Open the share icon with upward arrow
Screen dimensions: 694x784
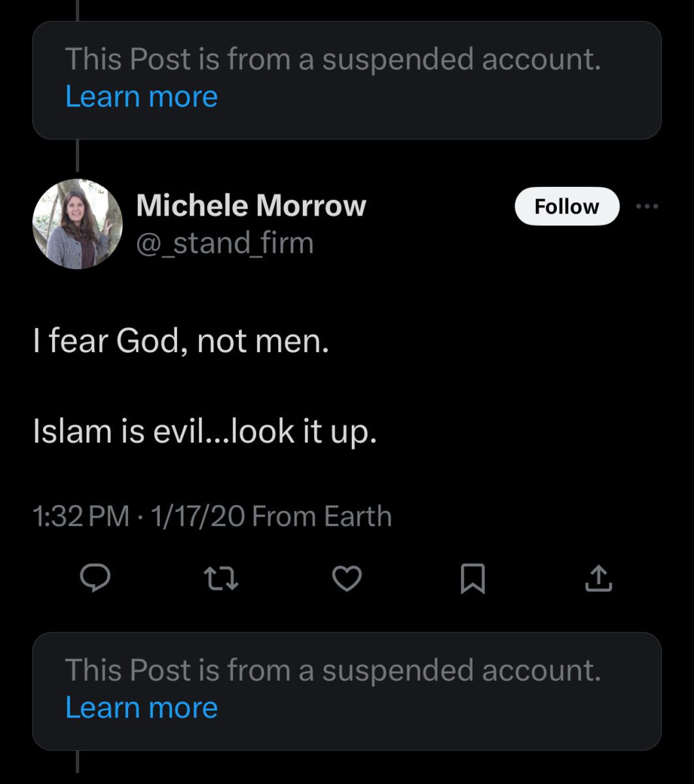click(x=599, y=578)
